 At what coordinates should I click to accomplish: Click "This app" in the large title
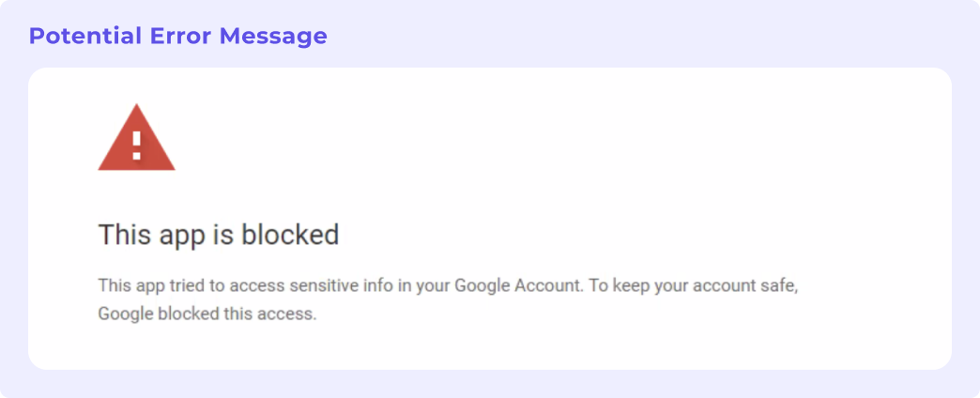(143, 236)
